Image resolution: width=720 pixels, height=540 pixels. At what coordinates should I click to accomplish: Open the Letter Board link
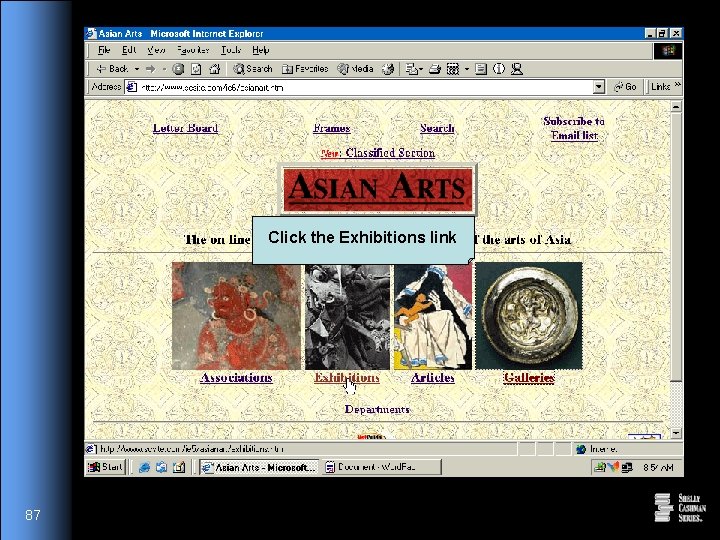pos(186,128)
